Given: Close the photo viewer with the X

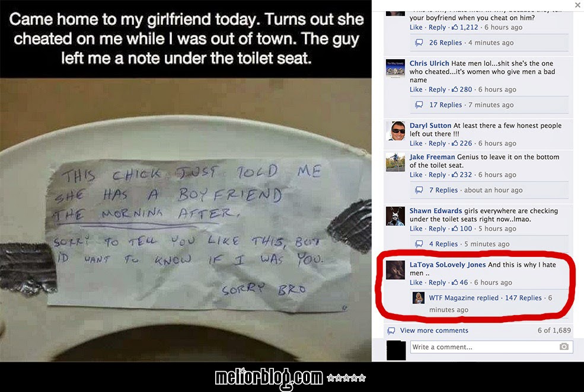Looking at the screenshot, I should coord(577,5).
